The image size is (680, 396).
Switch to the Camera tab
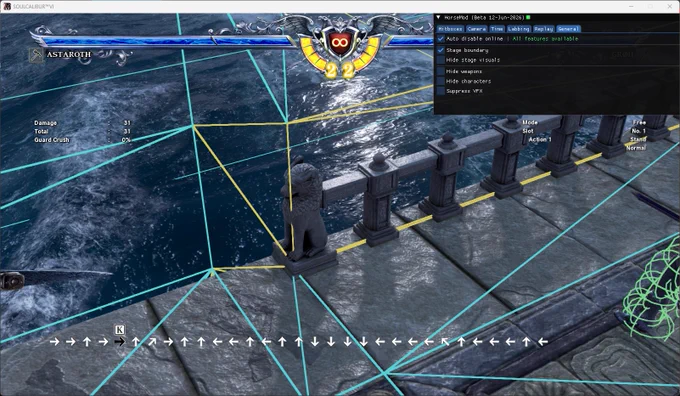click(476, 29)
